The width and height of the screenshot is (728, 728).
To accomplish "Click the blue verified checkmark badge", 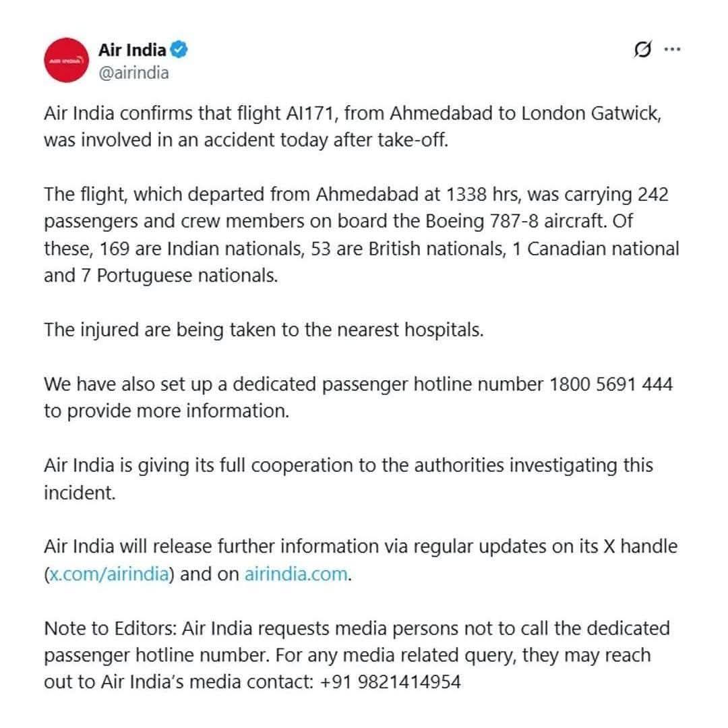I will point(178,49).
